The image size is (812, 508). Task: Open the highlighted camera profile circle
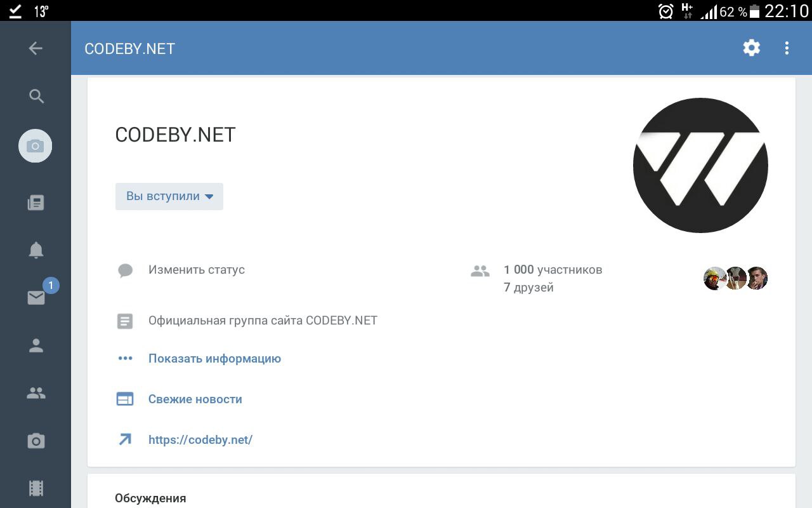36,146
